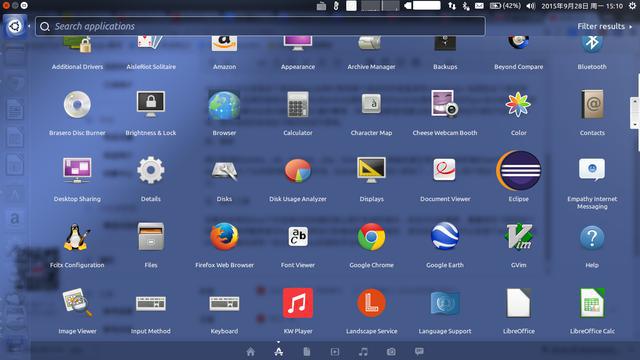Launch Brightness & Lock settings

[x=151, y=105]
